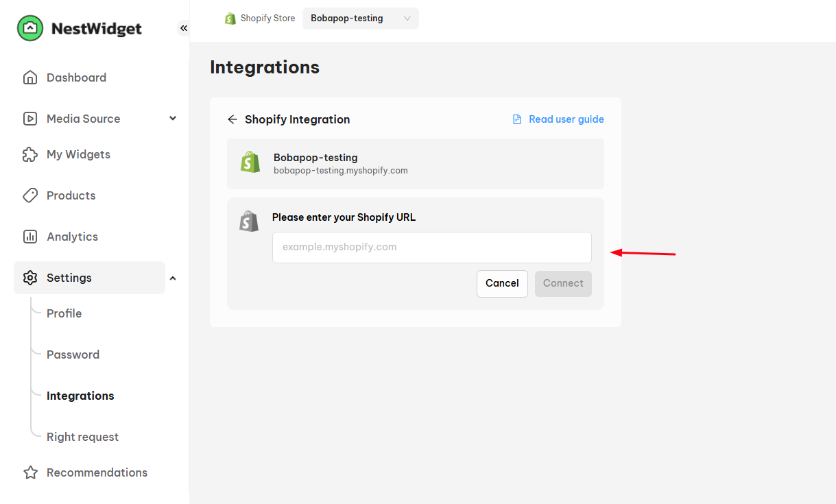Open My Widgets puzzle icon
The image size is (836, 504).
pyautogui.click(x=30, y=154)
